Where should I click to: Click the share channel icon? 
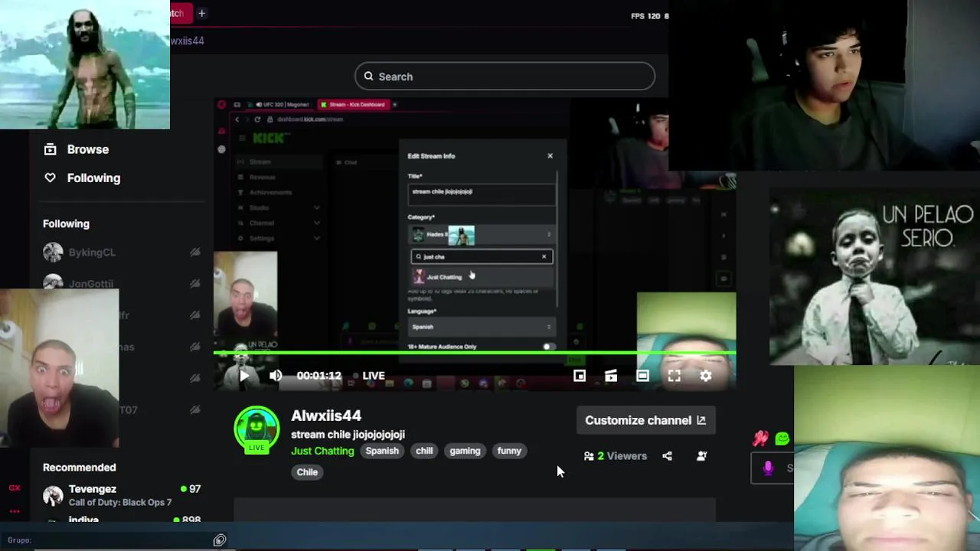667,456
